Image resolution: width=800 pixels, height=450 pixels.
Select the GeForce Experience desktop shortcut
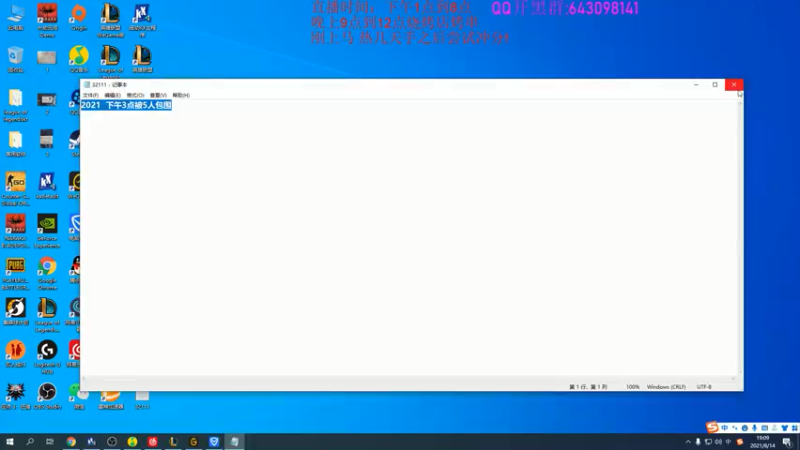coord(47,231)
